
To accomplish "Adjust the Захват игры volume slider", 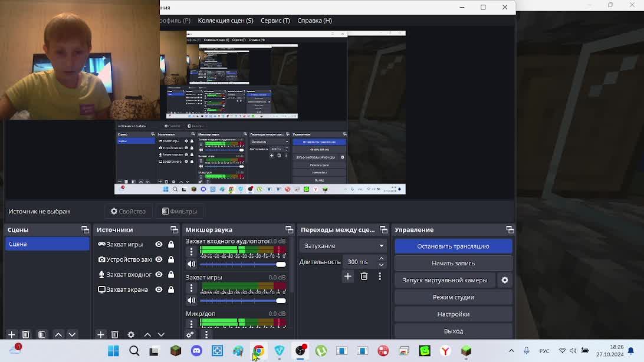I will (243, 301).
